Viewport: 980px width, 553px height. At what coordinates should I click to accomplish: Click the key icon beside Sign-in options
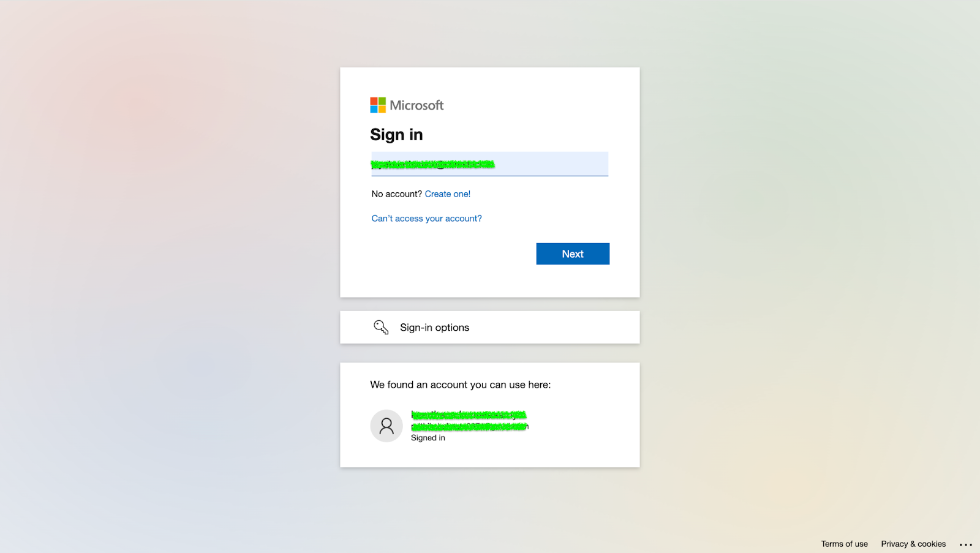(381, 328)
